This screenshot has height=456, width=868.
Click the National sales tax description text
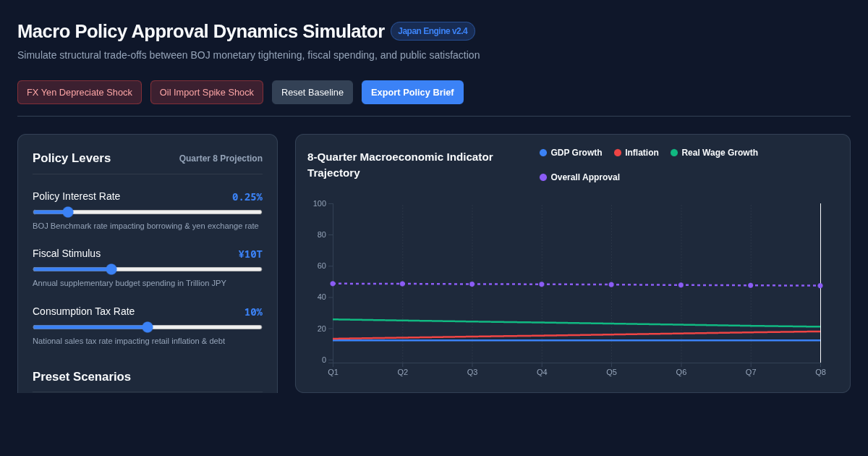click(x=129, y=341)
